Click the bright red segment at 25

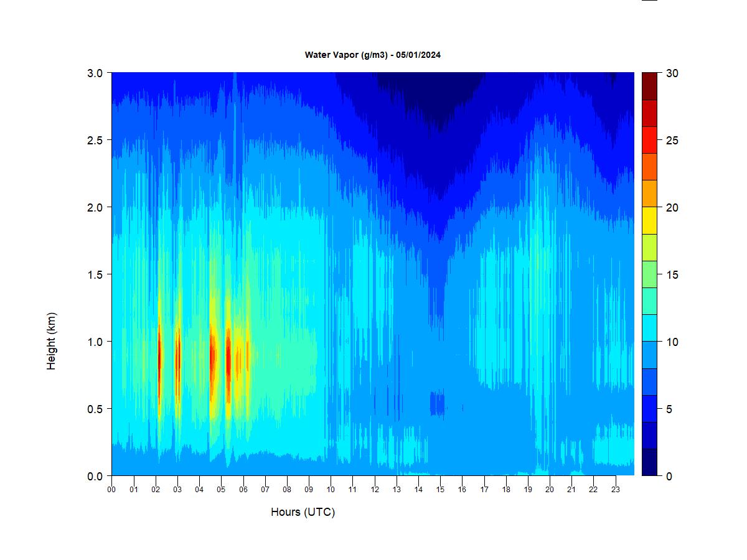649,140
